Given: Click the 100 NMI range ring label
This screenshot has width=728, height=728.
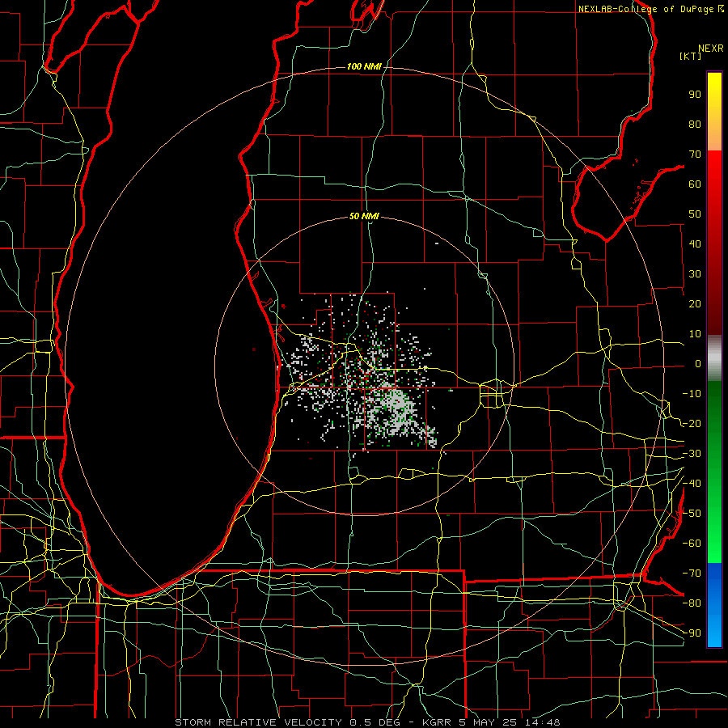Looking at the screenshot, I should 364,67.
